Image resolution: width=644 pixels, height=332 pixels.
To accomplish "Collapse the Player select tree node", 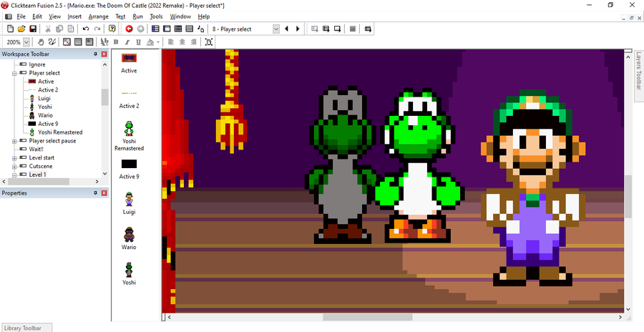I will pos(14,73).
